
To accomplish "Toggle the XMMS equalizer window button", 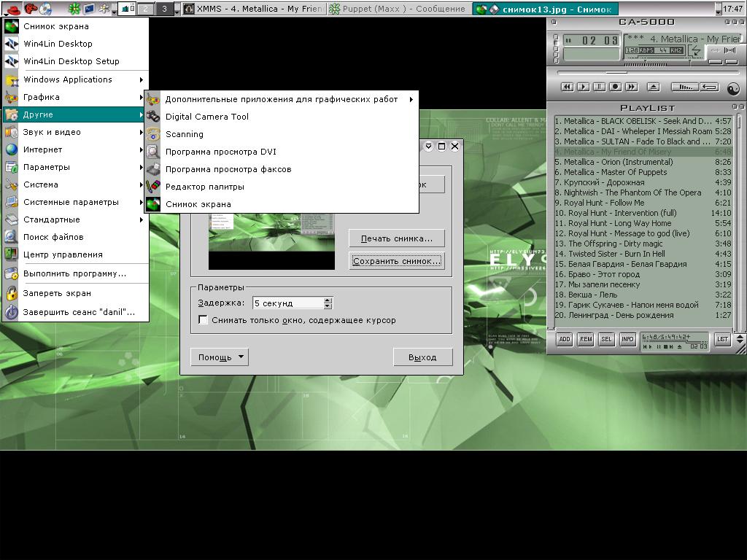I will 715,62.
